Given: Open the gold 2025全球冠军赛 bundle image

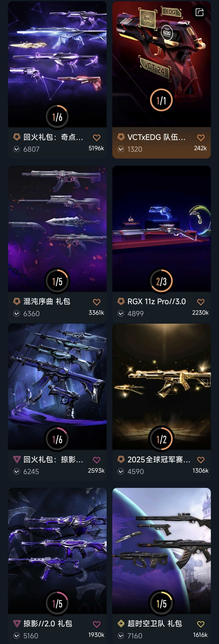Looking at the screenshot, I should point(161,387).
